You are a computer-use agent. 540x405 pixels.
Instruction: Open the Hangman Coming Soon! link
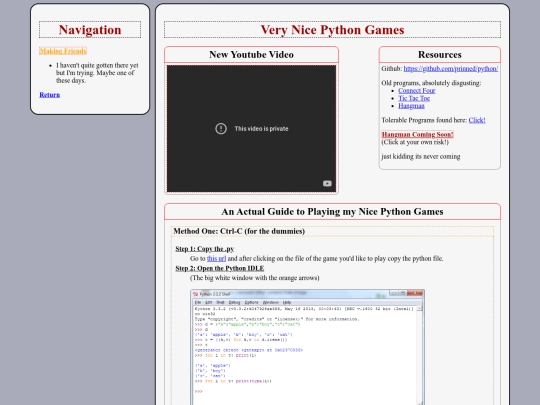coord(417,134)
